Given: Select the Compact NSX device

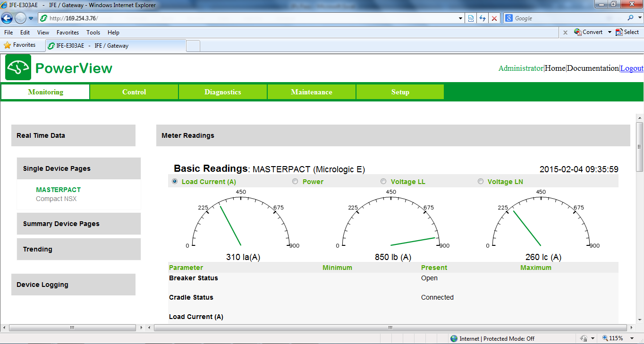Looking at the screenshot, I should click(56, 199).
